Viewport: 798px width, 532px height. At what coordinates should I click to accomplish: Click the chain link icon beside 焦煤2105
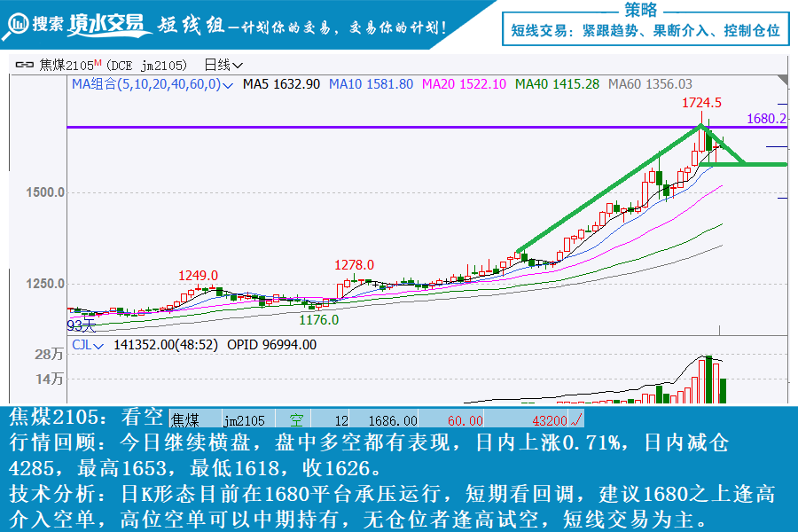pos(23,65)
